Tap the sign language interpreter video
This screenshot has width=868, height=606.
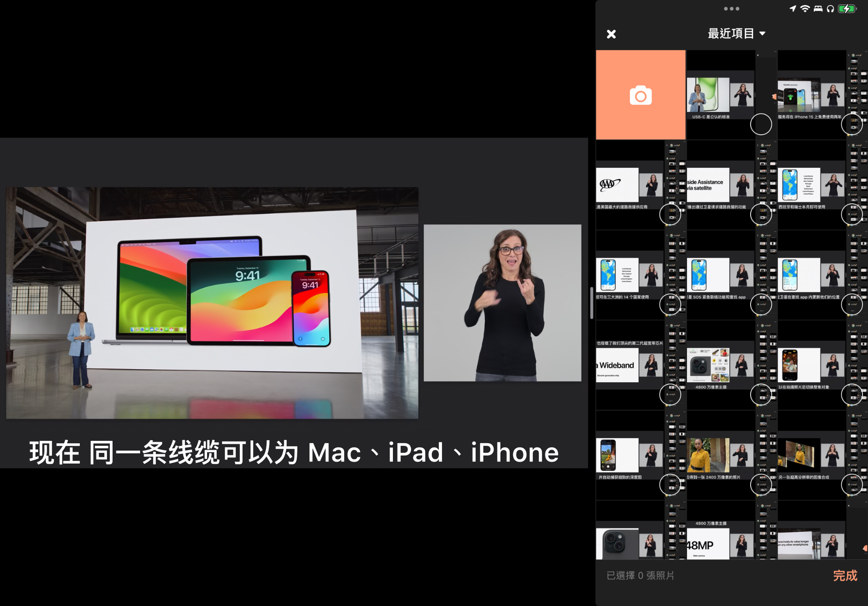coord(502,303)
